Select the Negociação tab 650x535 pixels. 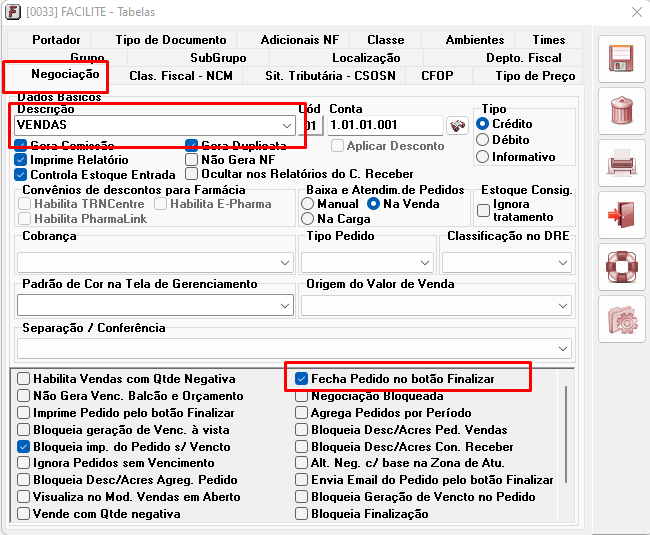coord(65,74)
